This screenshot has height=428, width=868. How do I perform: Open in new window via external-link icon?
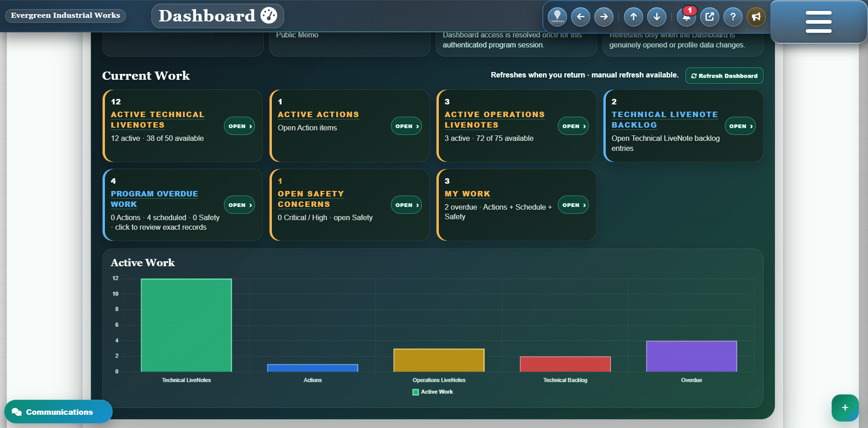710,17
